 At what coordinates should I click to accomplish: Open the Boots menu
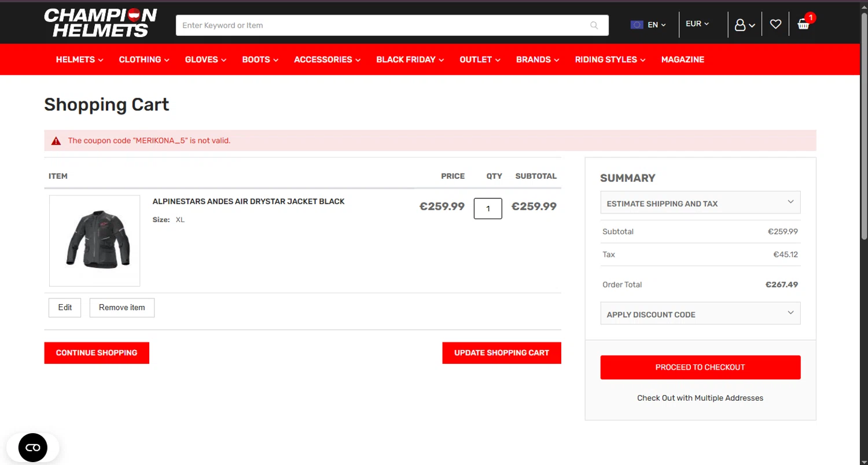tap(260, 60)
